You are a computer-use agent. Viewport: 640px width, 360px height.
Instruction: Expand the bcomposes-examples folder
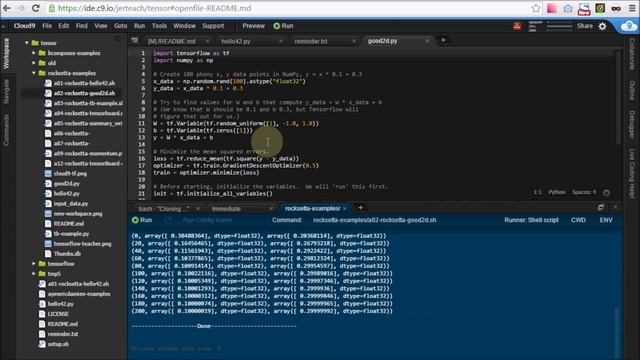pyautogui.click(x=33, y=53)
